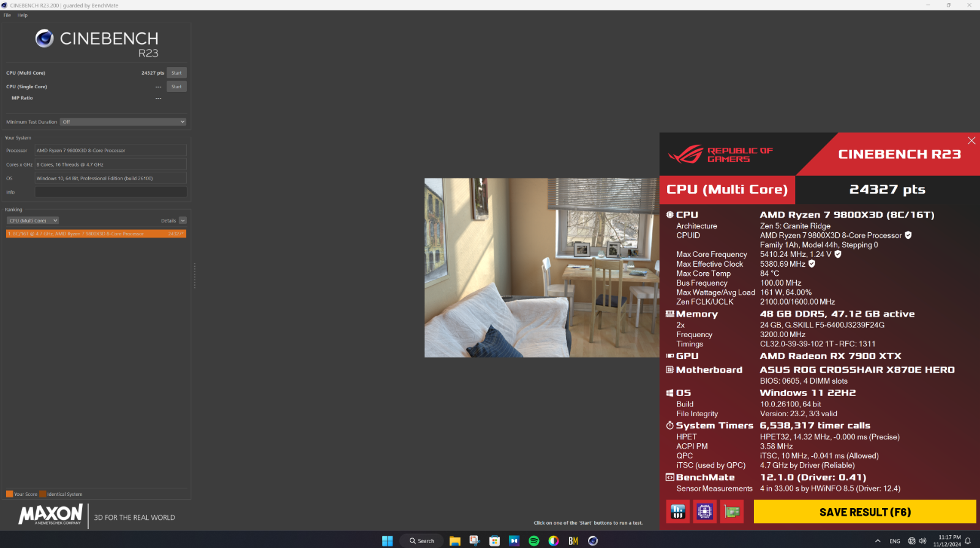980x548 pixels.
Task: Start the CPU Multi Core test
Action: (176, 73)
